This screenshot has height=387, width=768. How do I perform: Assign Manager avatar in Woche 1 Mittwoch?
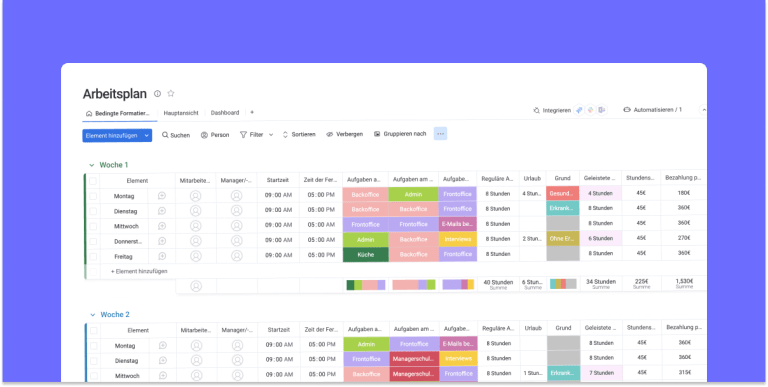coord(237,226)
